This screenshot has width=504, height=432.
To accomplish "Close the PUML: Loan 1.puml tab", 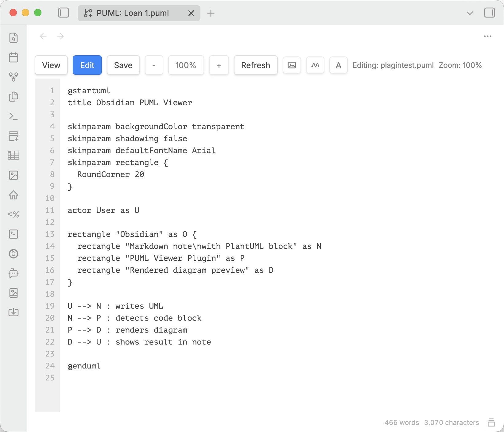I will pos(191,13).
